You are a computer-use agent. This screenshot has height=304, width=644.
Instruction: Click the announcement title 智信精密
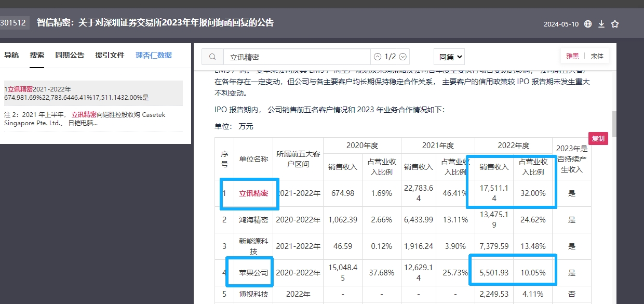[x=155, y=23]
